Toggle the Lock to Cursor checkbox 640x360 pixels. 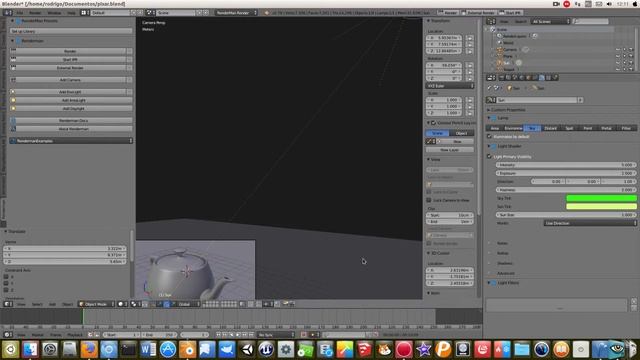[429, 192]
